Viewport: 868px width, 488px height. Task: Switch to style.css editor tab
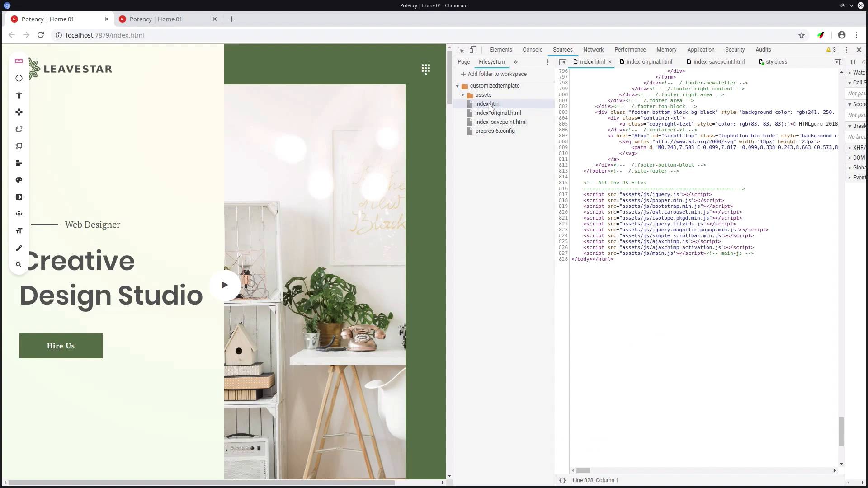(774, 62)
